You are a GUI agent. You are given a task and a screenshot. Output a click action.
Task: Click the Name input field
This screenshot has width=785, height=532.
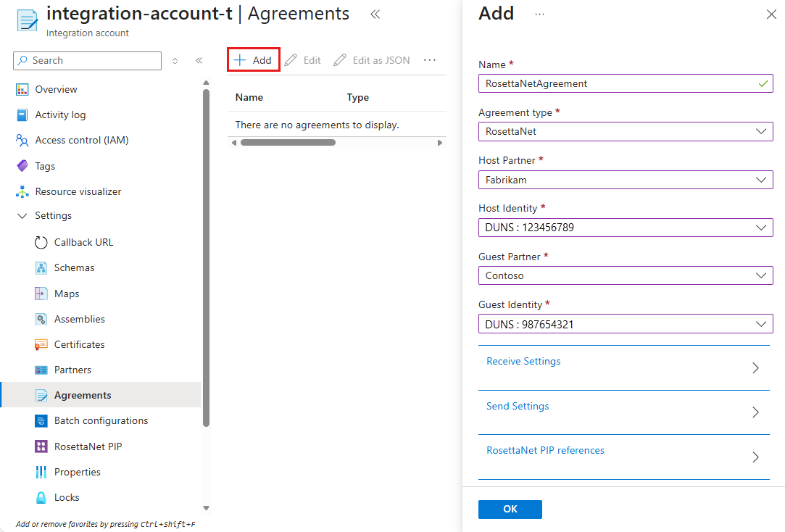pos(618,83)
